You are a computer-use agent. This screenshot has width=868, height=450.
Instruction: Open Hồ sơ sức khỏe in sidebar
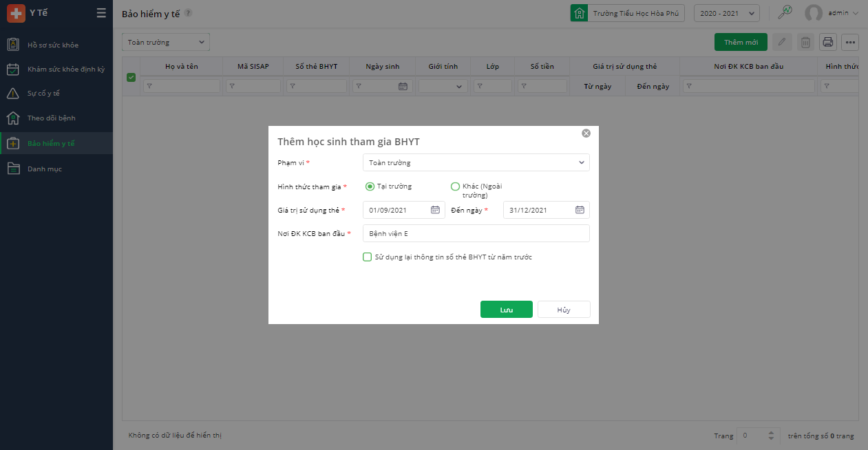[x=53, y=45]
